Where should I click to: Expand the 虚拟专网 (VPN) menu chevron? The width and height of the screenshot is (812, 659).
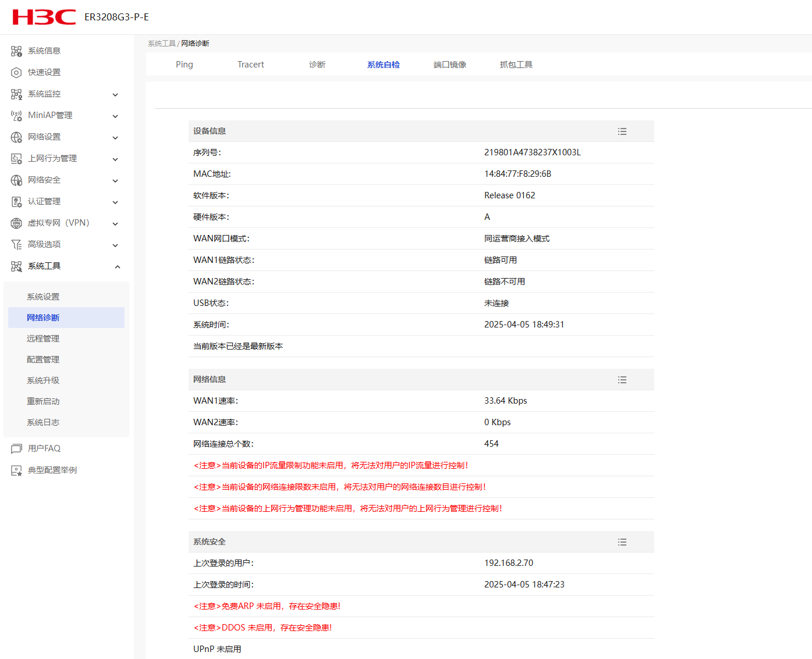(115, 224)
